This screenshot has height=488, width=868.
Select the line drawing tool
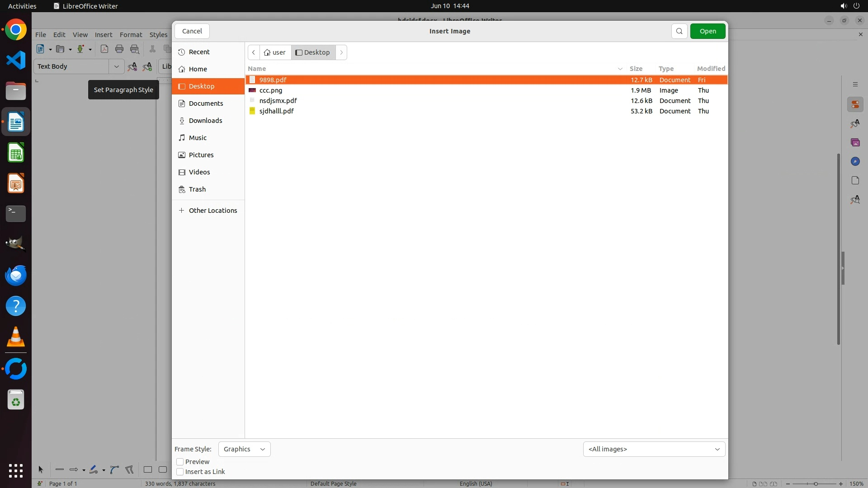tap(59, 470)
